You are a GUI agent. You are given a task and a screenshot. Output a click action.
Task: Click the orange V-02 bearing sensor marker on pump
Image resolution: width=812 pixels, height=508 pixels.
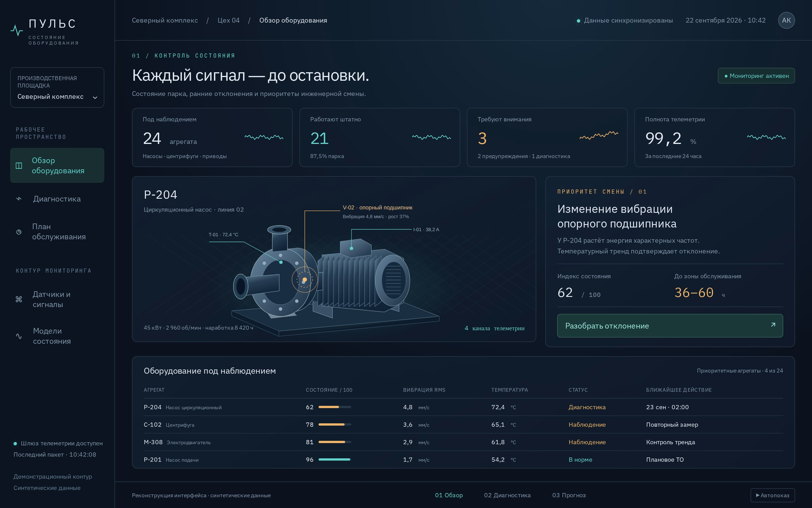tap(305, 279)
